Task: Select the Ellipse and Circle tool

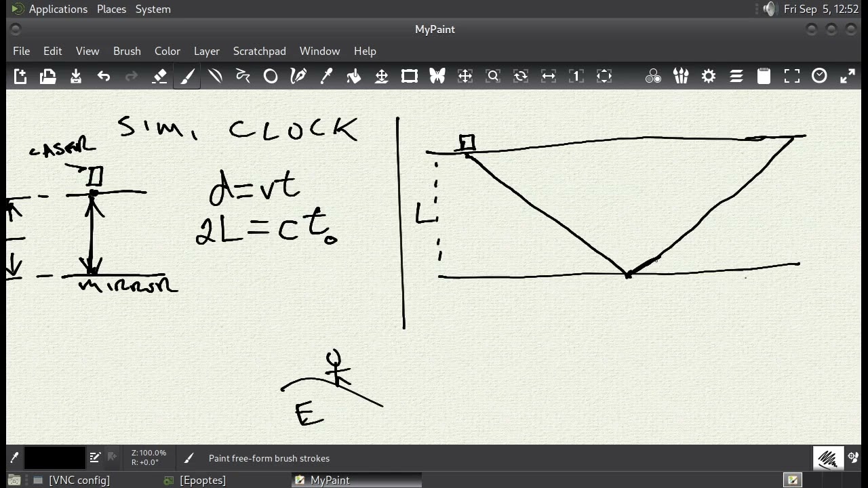Action: coord(271,77)
